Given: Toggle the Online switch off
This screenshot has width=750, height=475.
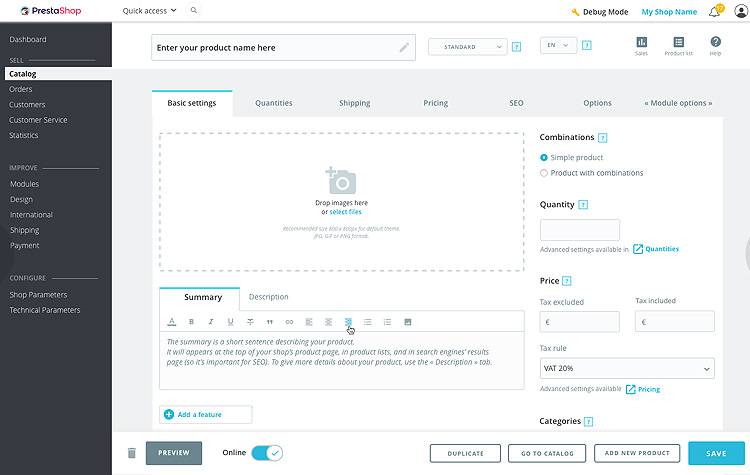Looking at the screenshot, I should [267, 453].
